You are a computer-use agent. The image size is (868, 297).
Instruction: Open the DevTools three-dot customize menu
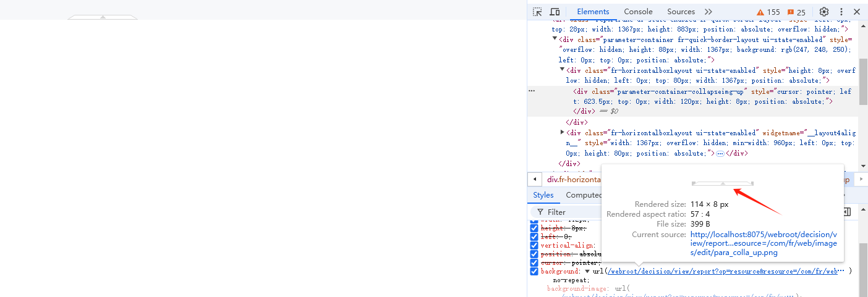(x=841, y=12)
